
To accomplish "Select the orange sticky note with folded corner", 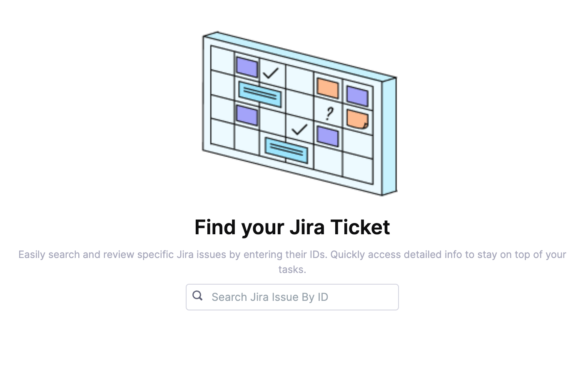I will [x=357, y=119].
